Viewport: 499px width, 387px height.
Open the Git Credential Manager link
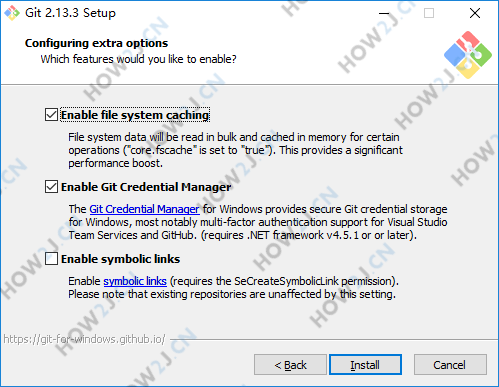(x=144, y=209)
